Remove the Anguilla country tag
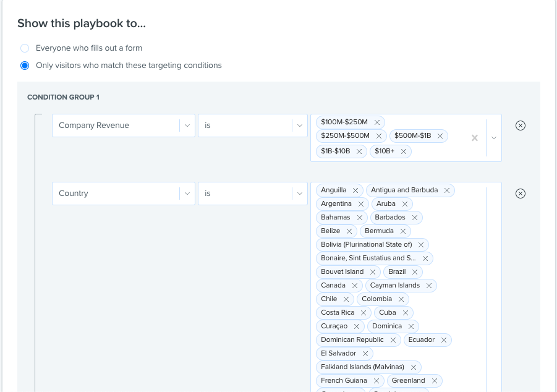This screenshot has width=557, height=392. 355,190
